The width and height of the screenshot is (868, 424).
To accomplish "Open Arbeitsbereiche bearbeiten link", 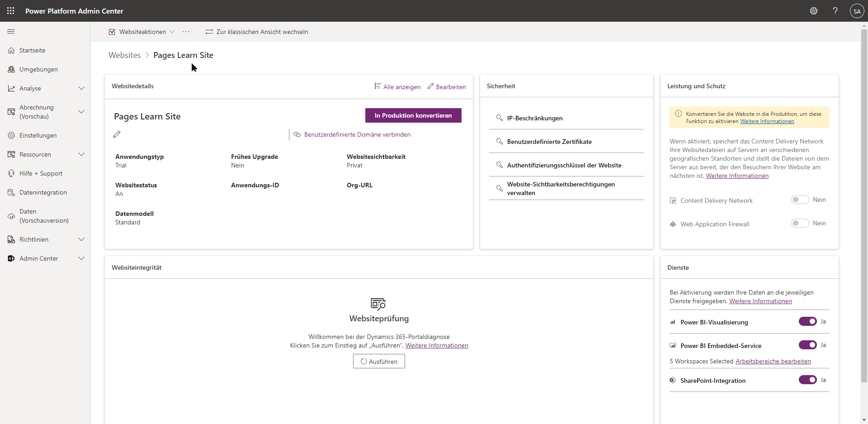I will point(773,361).
